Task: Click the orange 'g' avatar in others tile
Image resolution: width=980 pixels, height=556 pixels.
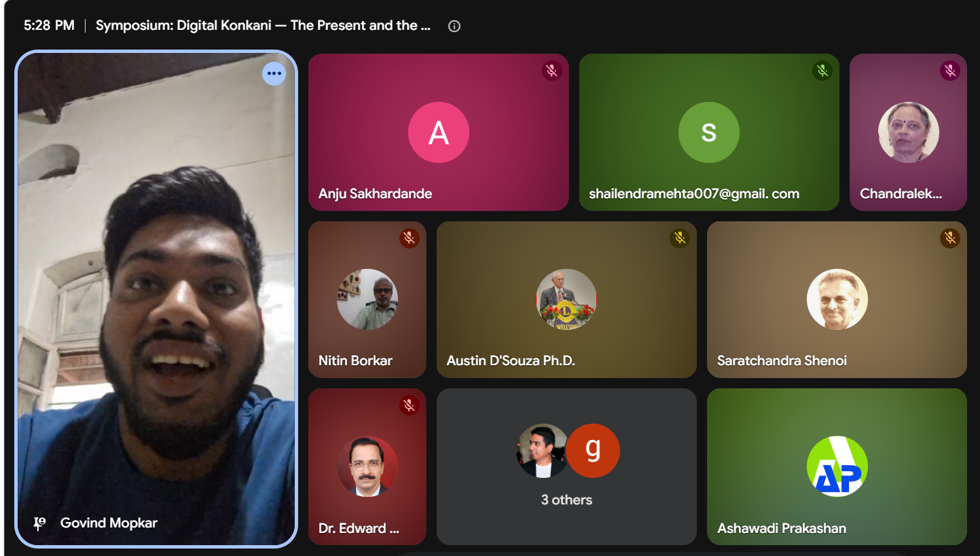Action: (593, 451)
